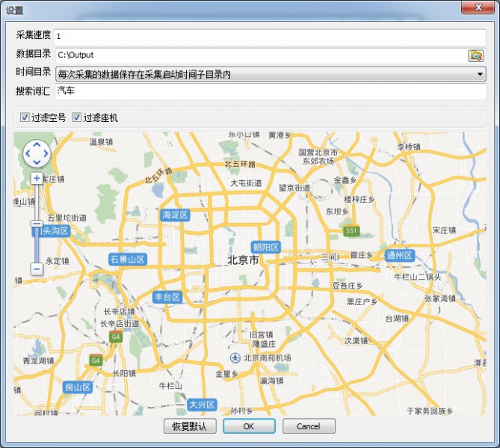This screenshot has height=448, width=500.
Task: Click the 望京街道 map label
Action: (294, 188)
